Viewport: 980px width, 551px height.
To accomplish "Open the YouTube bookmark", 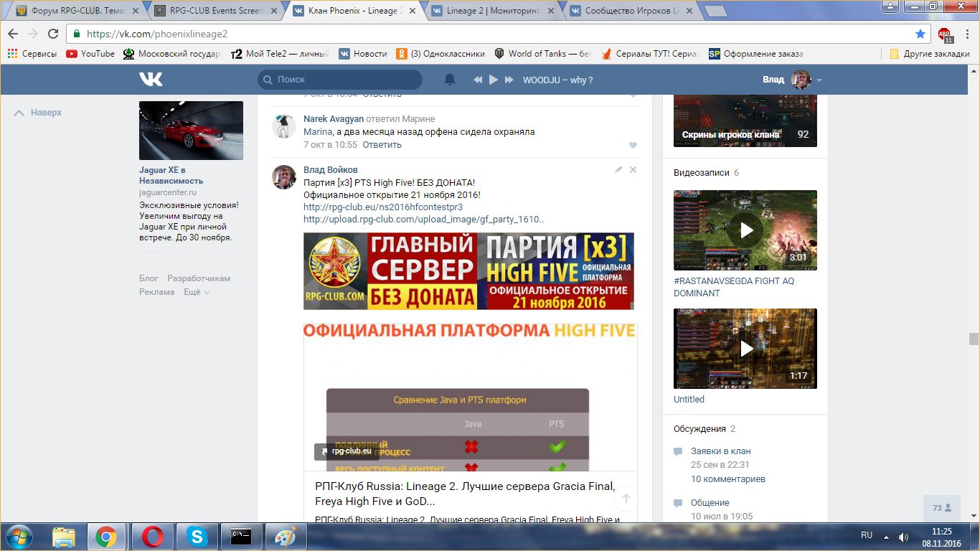I will click(90, 54).
